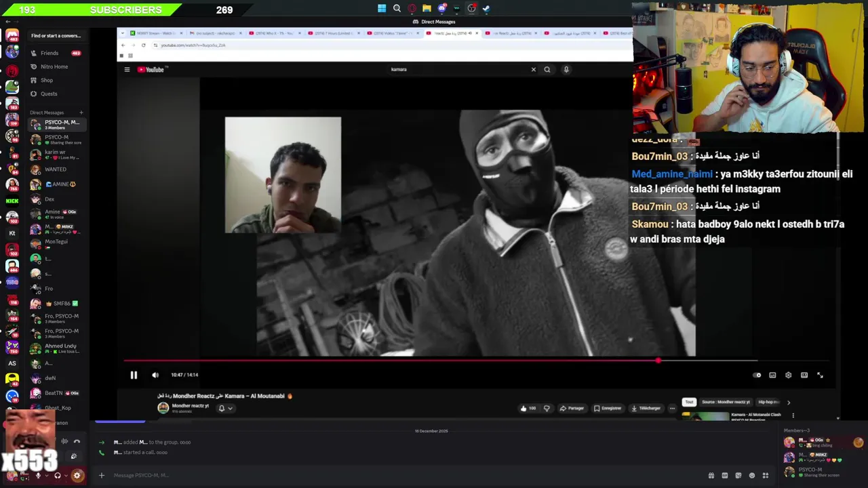Reload the browser page

point(143,45)
